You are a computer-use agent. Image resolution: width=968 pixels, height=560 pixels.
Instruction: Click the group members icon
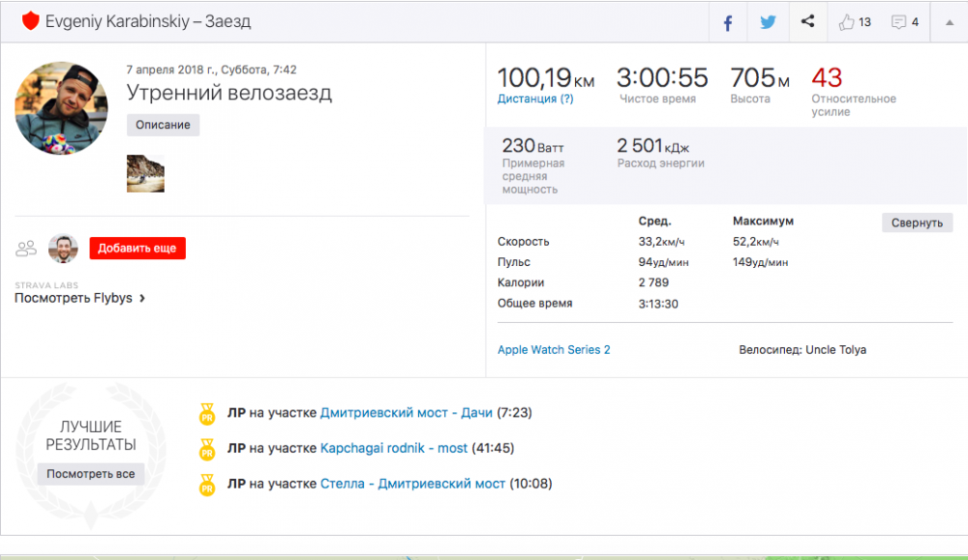click(x=26, y=249)
